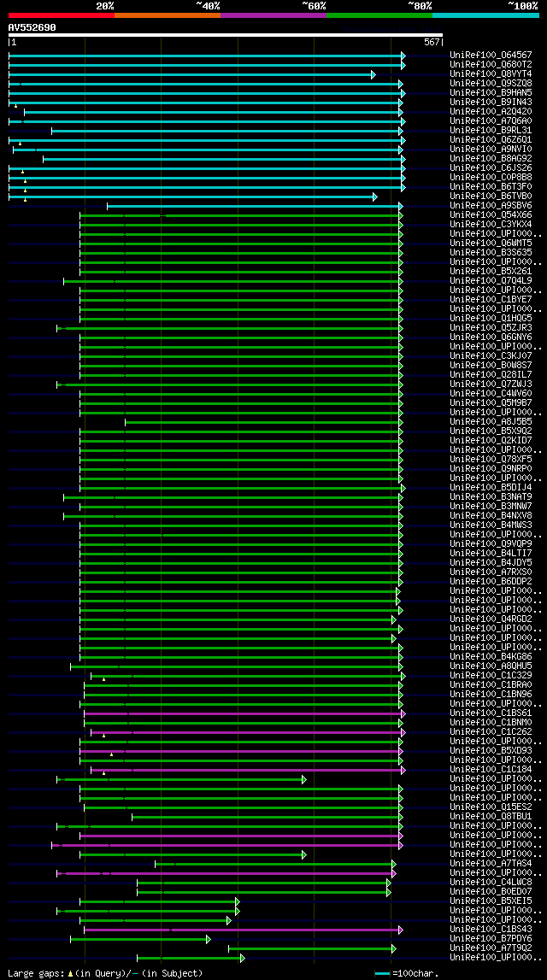Click subject ID UniRef100_B3NAT9
Image resolution: width=547 pixels, height=980 pixels.
(x=491, y=497)
